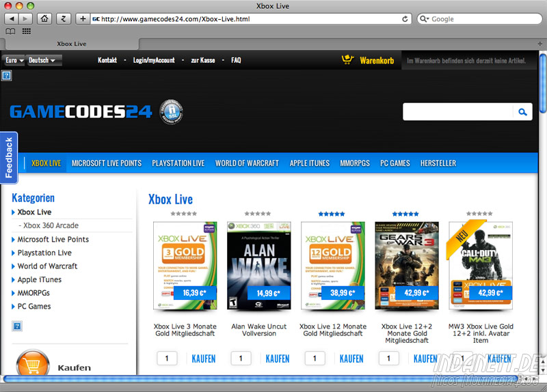
Task: Click quantity field for Xbox Live 3 Monate
Action: [x=167, y=359]
